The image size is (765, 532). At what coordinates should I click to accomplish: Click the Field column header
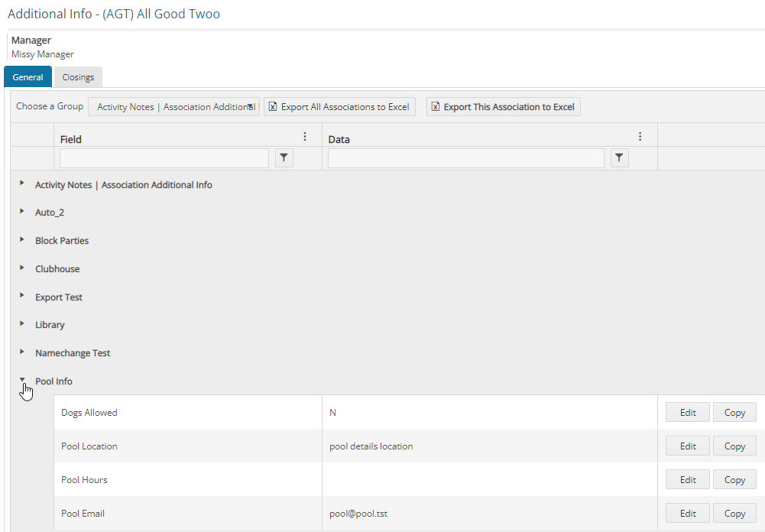(x=71, y=140)
